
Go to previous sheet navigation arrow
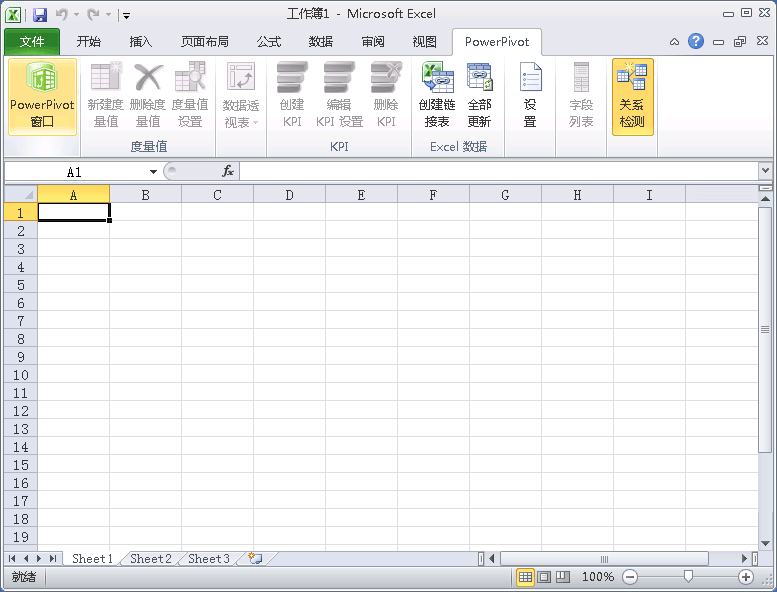pos(26,559)
